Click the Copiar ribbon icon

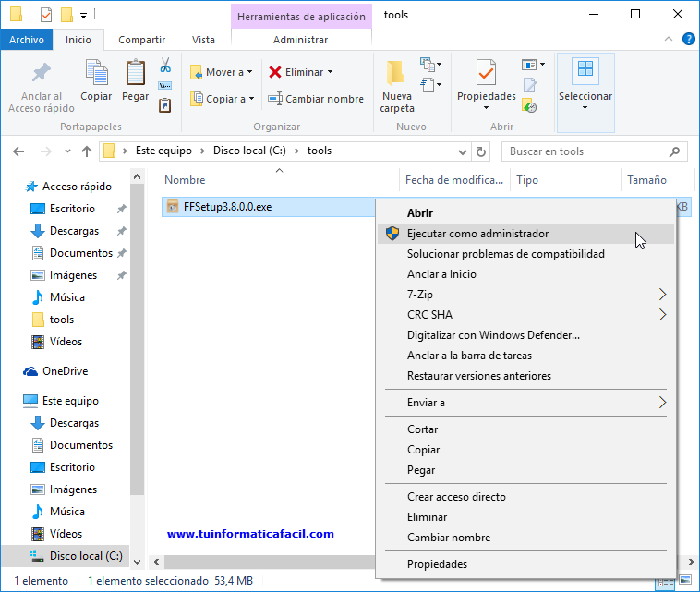pyautogui.click(x=96, y=72)
